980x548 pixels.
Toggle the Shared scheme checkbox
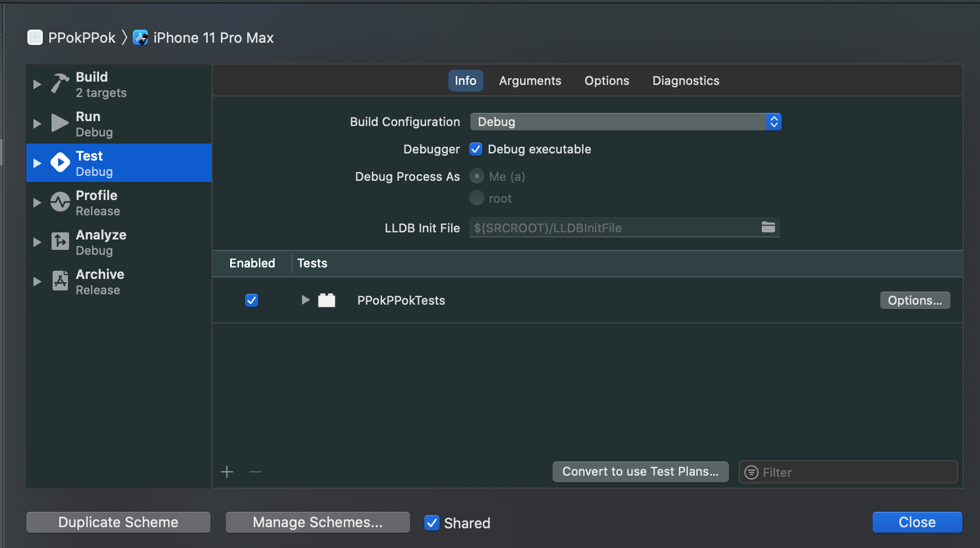(x=432, y=523)
